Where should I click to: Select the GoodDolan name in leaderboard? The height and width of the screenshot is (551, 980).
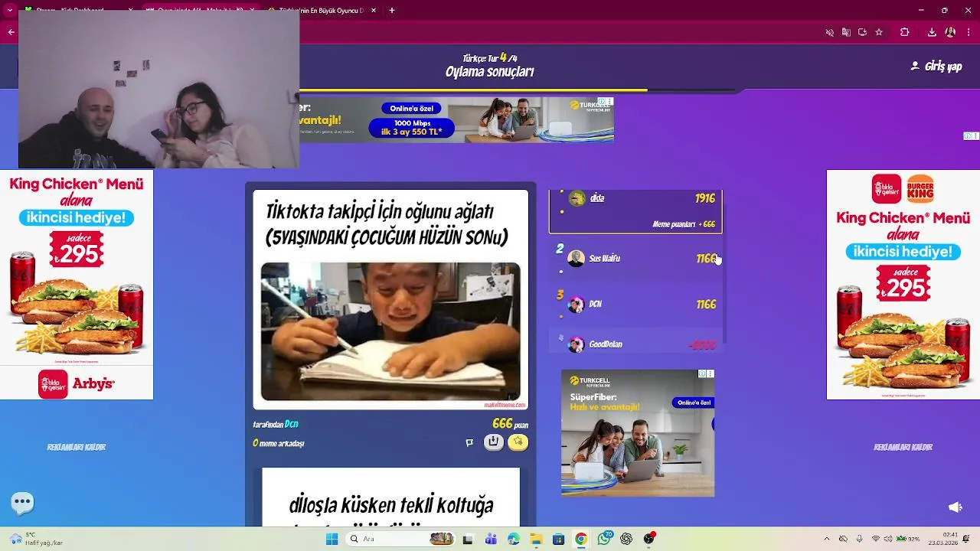pos(606,345)
